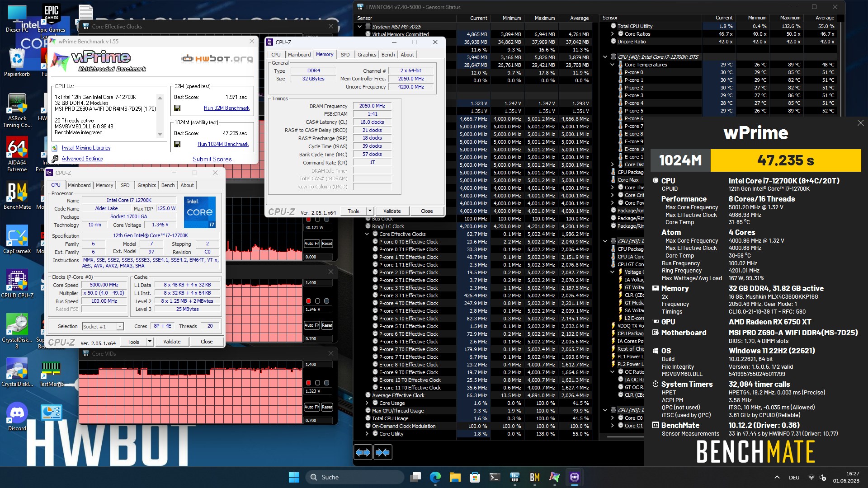Open CPUID CPU-Z desktop shortcut
This screenshot has width=868, height=488.
pos(17,284)
